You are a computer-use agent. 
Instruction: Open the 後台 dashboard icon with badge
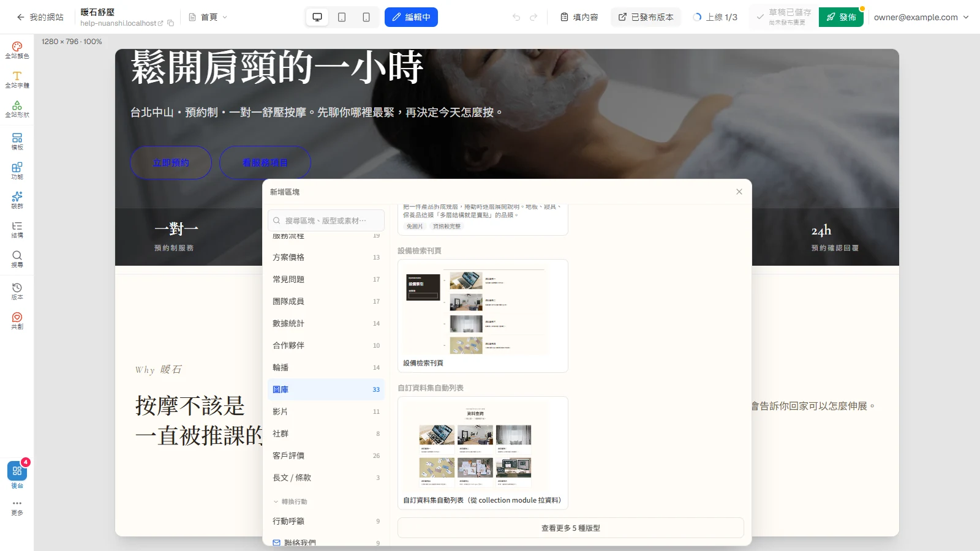[x=17, y=474]
